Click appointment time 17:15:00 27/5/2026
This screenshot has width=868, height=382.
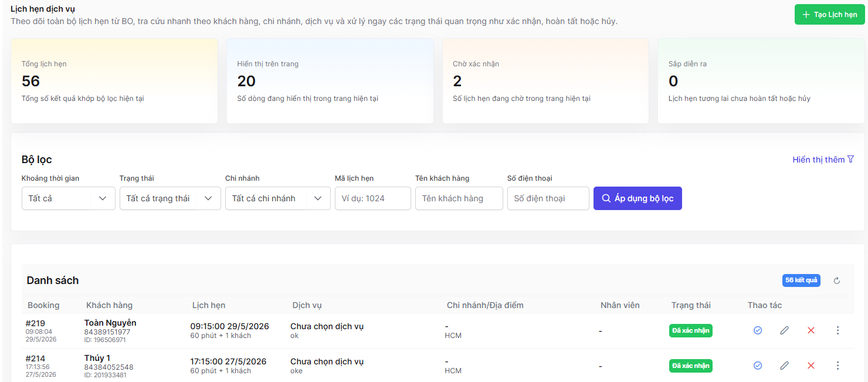229,361
